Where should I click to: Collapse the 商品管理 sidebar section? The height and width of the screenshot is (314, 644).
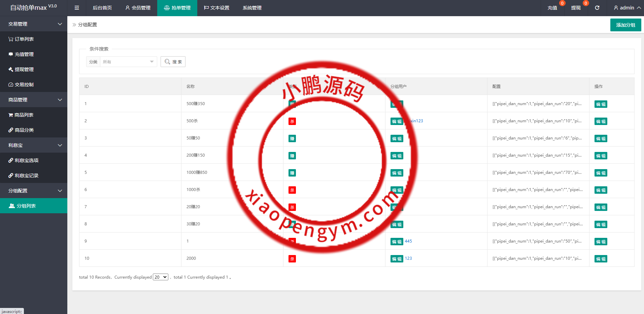[34, 100]
